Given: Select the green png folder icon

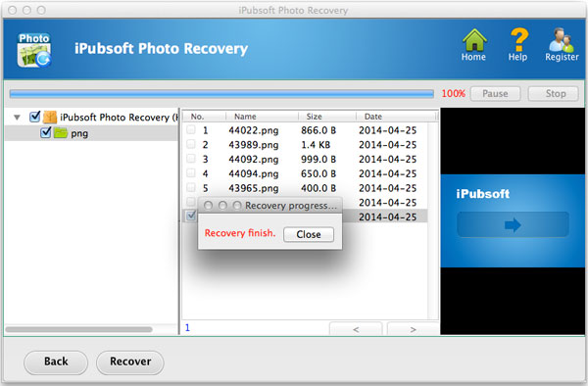Looking at the screenshot, I should click(x=61, y=132).
